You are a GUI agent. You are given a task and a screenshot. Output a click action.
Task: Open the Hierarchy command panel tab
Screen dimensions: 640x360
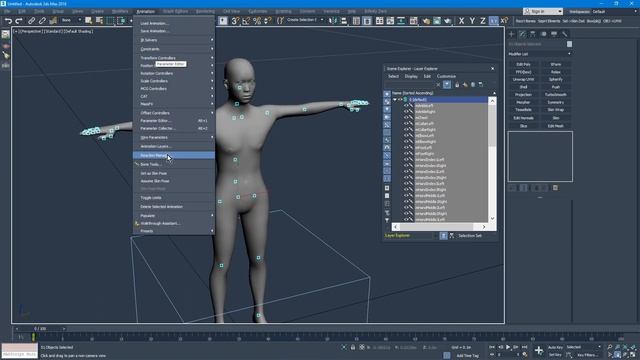pyautogui.click(x=533, y=34)
